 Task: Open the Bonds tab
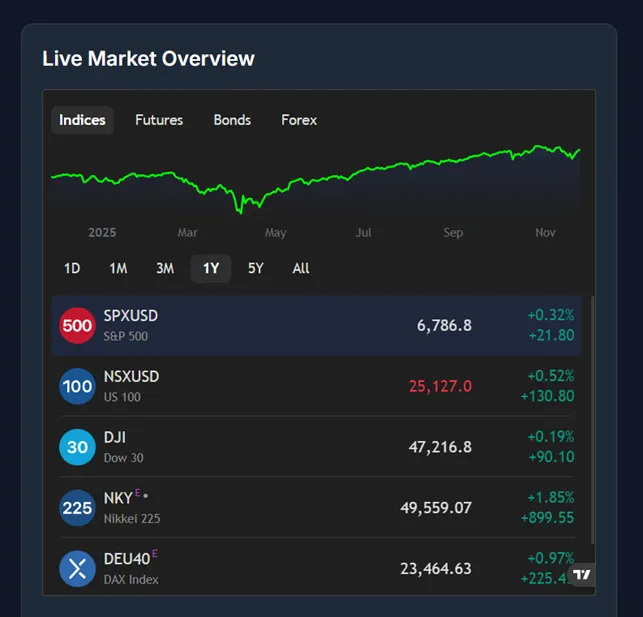pos(232,120)
